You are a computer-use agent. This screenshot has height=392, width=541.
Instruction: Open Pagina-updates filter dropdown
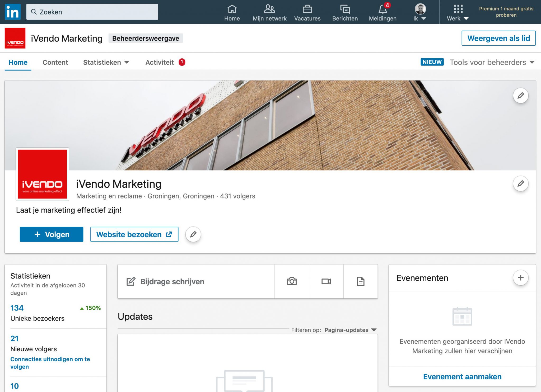(x=350, y=330)
